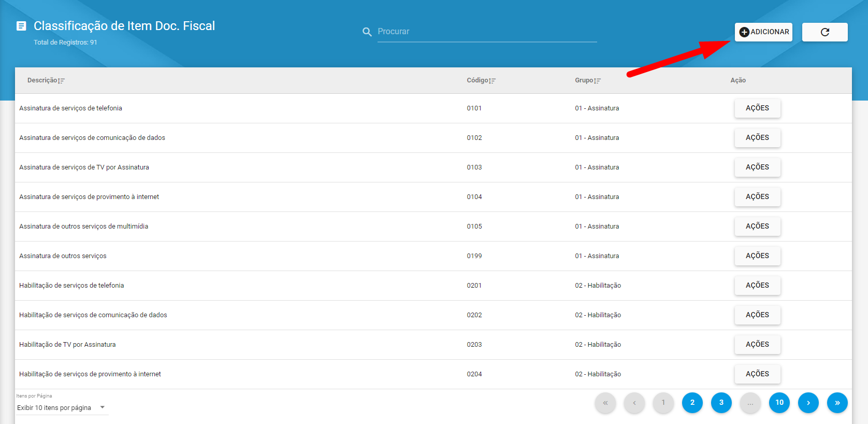868x424 pixels.
Task: Select 'Habilitação de TV por Assinatura'
Action: click(67, 345)
